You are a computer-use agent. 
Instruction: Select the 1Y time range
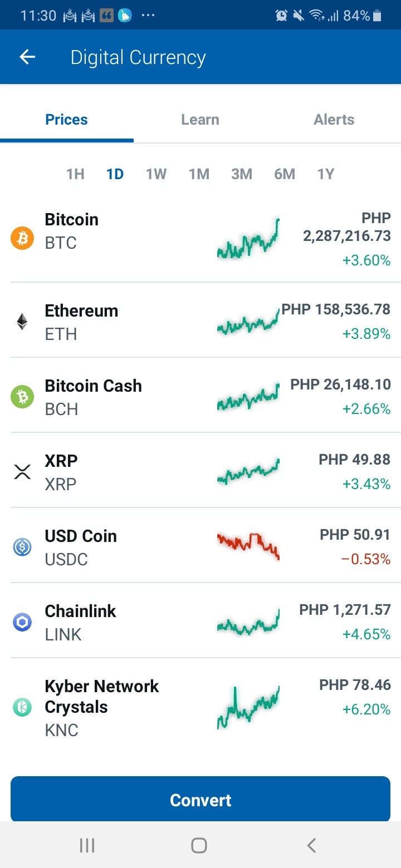[326, 174]
